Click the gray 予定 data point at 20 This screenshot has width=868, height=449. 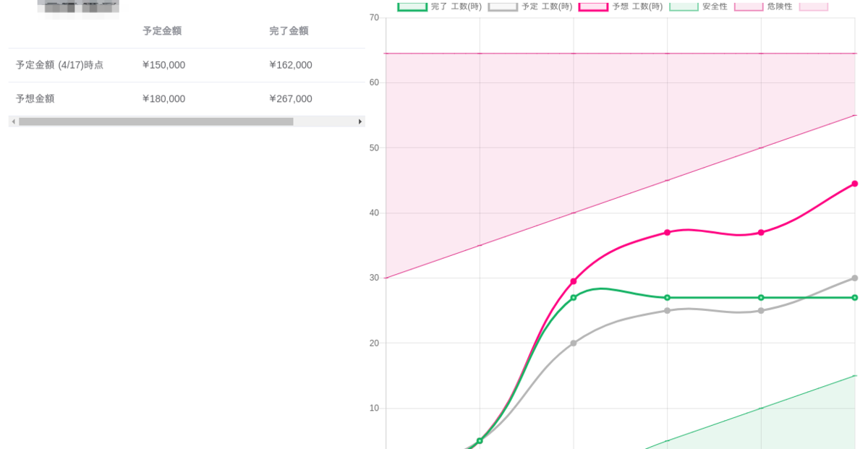pyautogui.click(x=574, y=343)
